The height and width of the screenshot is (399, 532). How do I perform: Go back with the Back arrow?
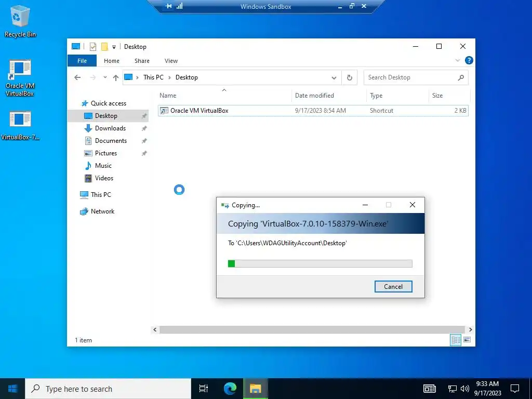tap(77, 77)
